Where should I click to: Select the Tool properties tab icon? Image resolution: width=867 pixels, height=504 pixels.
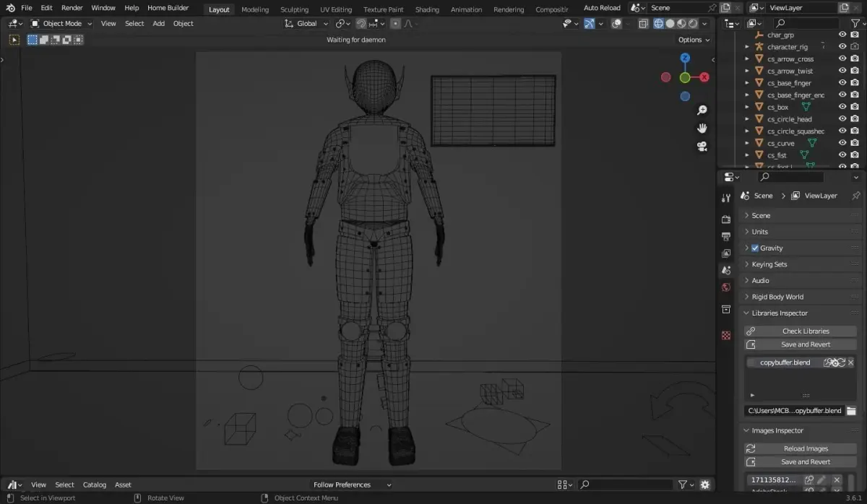726,198
